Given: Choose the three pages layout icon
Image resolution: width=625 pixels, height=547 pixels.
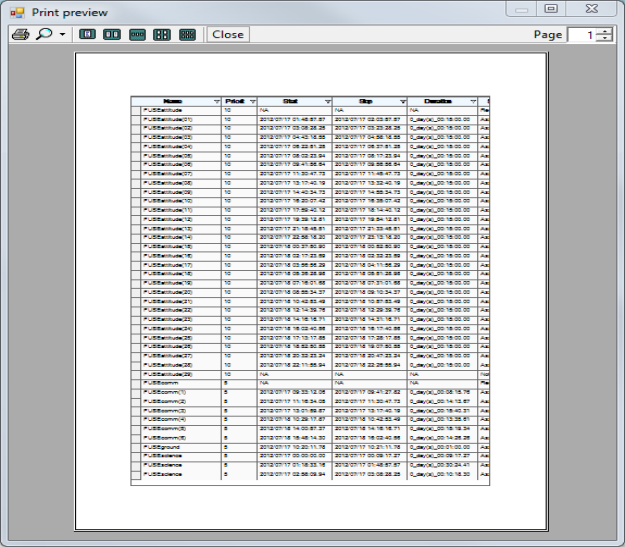Looking at the screenshot, I should [x=137, y=34].
